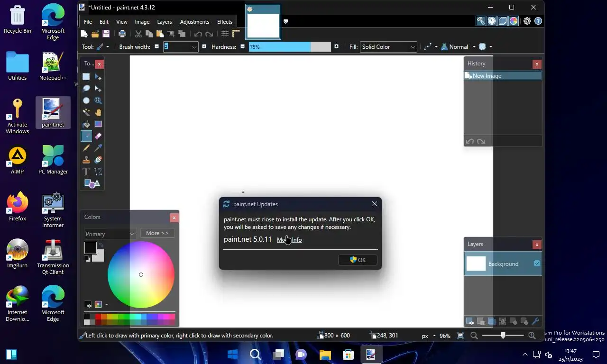
Task: Select the Paint Bucket tool
Action: [x=86, y=124]
